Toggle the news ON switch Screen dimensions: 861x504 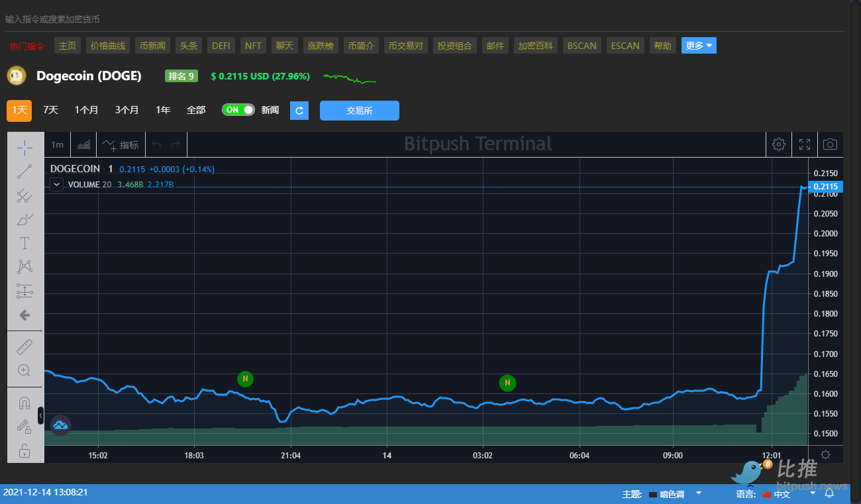[238, 110]
